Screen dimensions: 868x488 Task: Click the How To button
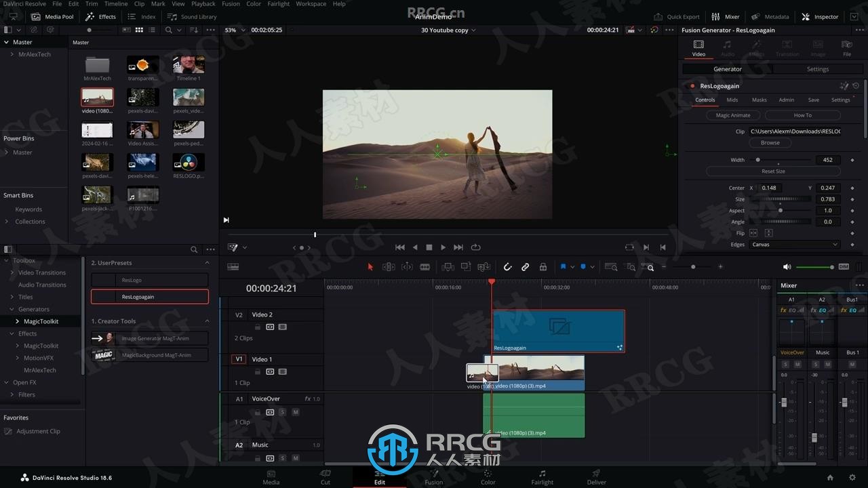coord(802,115)
